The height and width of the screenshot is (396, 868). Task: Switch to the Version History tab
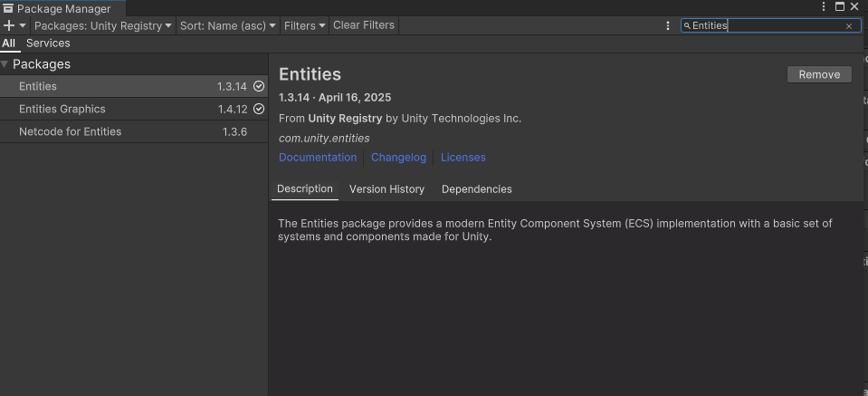coord(386,189)
